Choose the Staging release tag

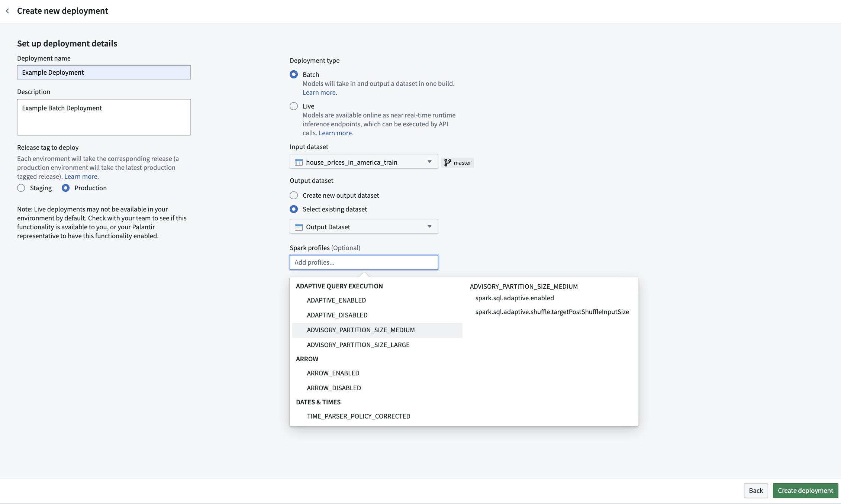coord(21,188)
